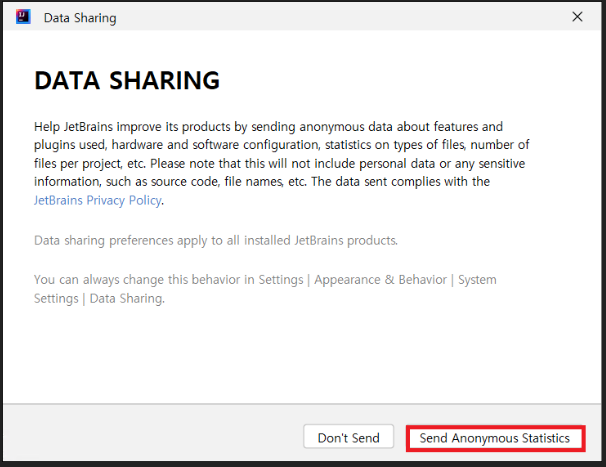Click the Data Sharing window title text
This screenshot has height=467, width=606.
tap(80, 18)
